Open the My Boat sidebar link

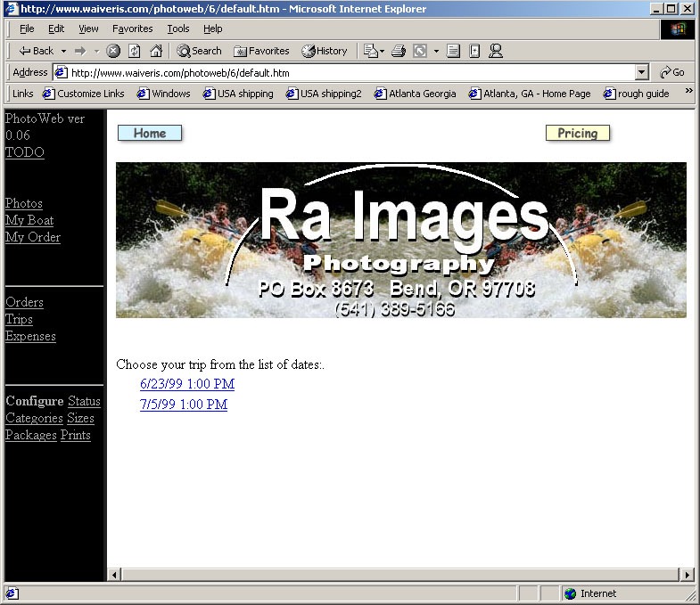[x=29, y=220]
